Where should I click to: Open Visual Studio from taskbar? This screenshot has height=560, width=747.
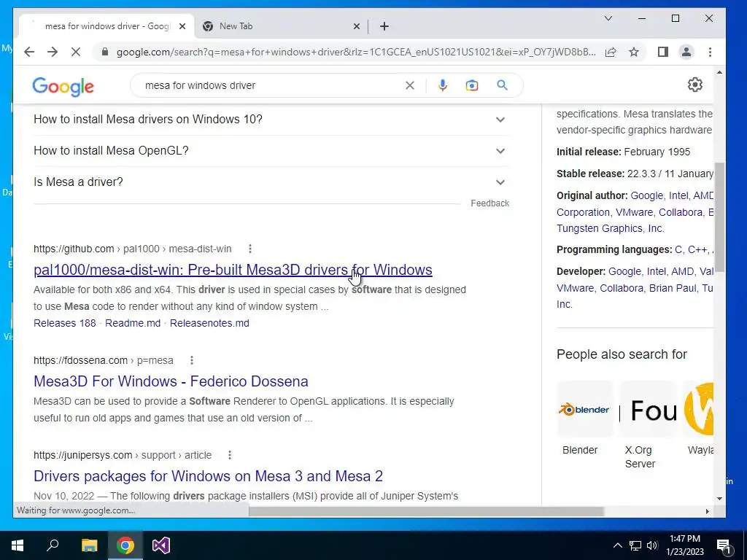(x=161, y=545)
